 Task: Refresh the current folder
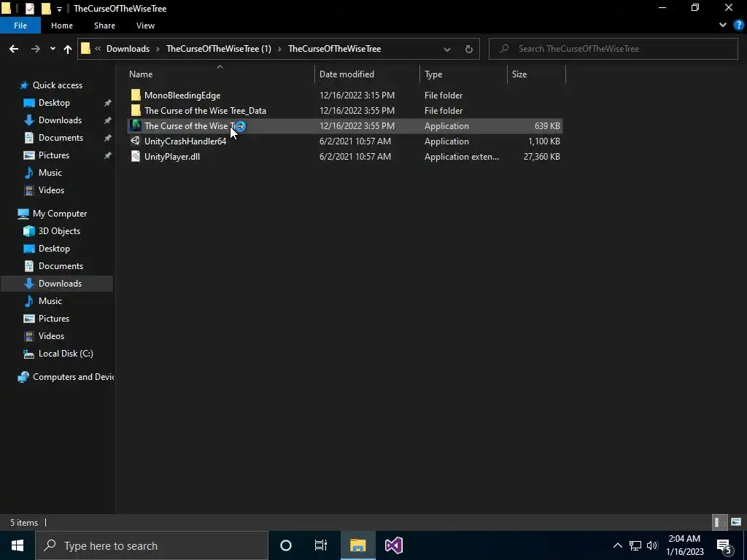pyautogui.click(x=469, y=49)
